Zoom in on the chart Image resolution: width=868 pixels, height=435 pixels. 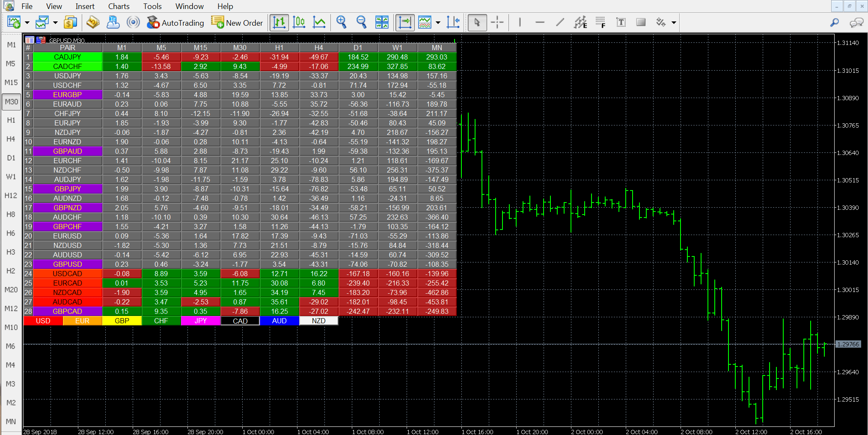point(341,22)
